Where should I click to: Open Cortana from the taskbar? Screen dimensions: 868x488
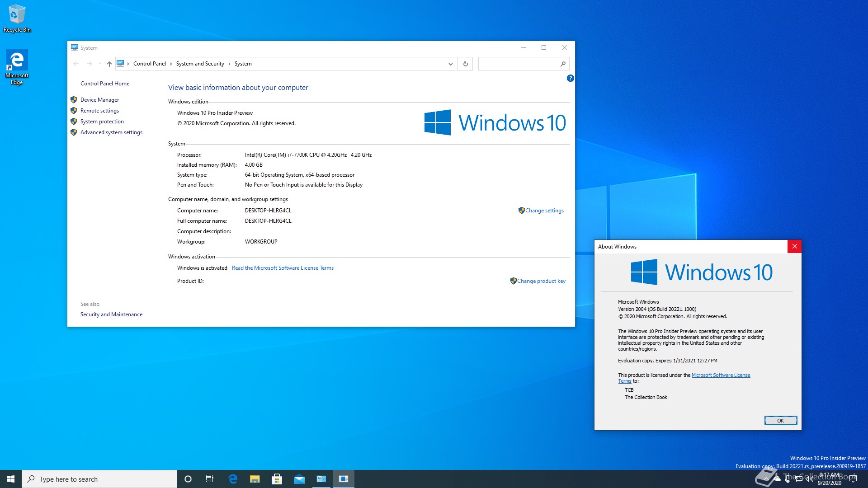[188, 479]
